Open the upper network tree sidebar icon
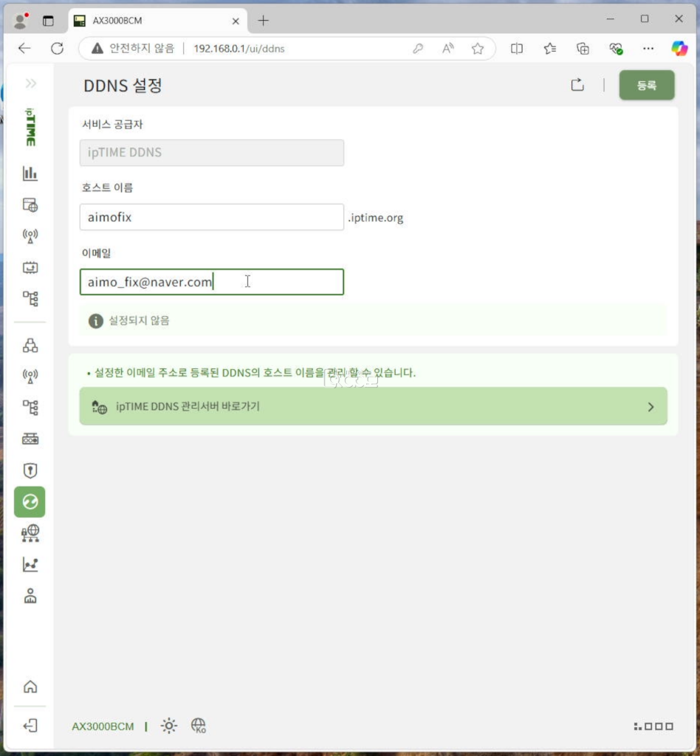The width and height of the screenshot is (700, 756). click(x=30, y=299)
